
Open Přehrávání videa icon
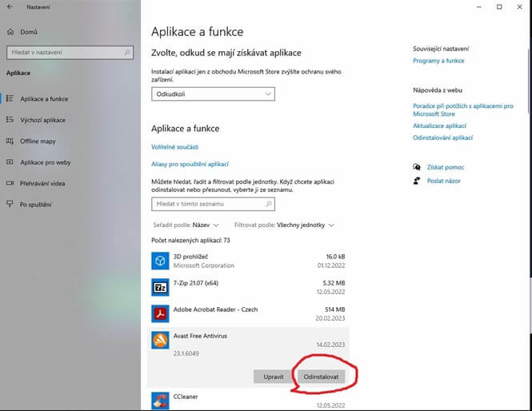[10, 183]
